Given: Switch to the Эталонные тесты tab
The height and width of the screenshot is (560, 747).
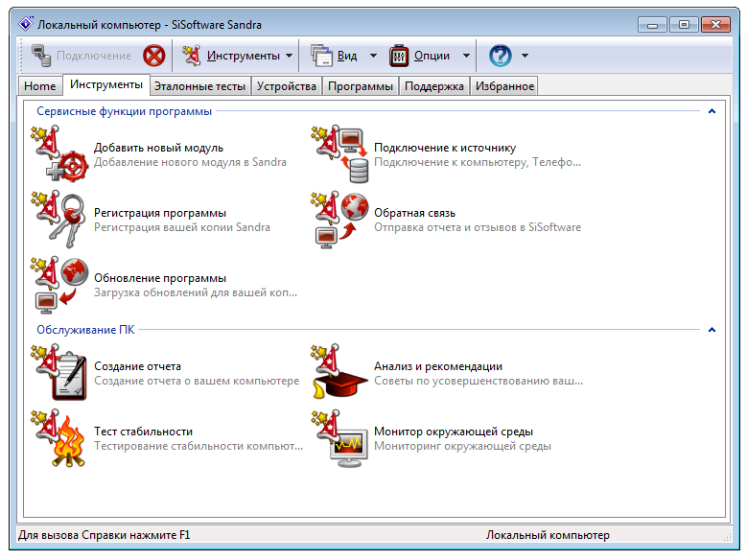Looking at the screenshot, I should point(199,86).
